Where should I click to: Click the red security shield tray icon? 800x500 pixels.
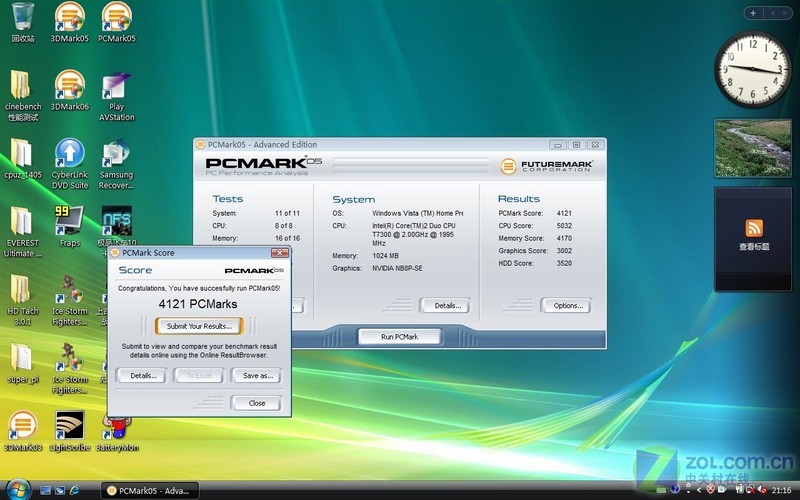[x=710, y=489]
